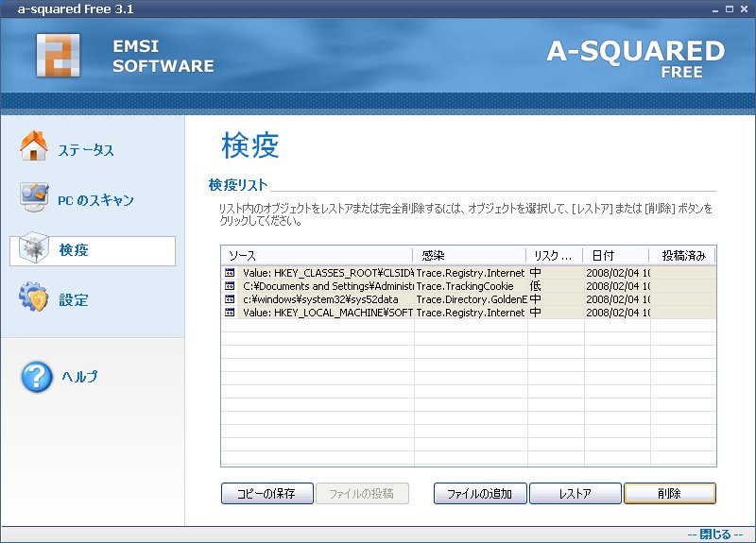Click the blue question mark help icon
Viewport: 756px width, 543px height.
coord(37,377)
